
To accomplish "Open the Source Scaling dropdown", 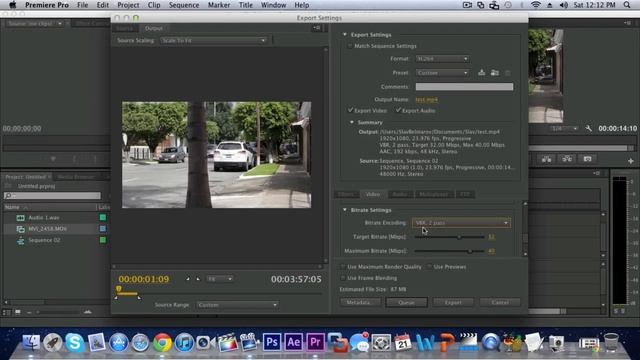I will point(213,40).
